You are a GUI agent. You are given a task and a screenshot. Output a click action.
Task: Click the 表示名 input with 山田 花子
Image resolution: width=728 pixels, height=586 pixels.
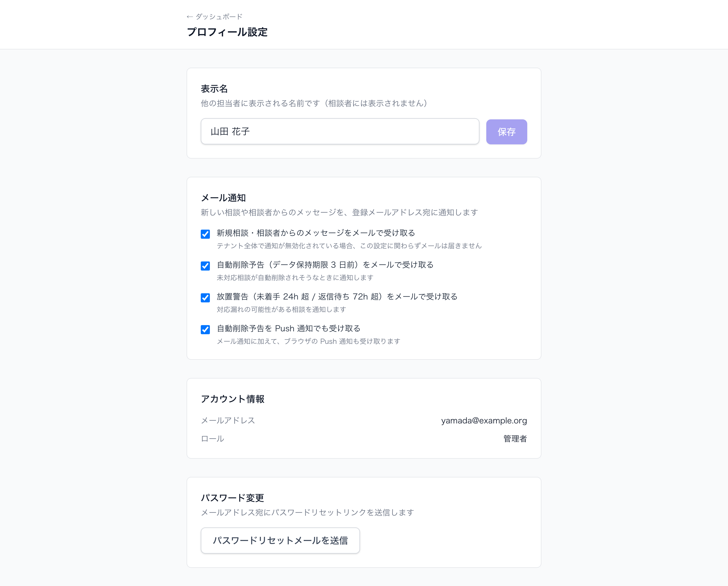tap(340, 131)
